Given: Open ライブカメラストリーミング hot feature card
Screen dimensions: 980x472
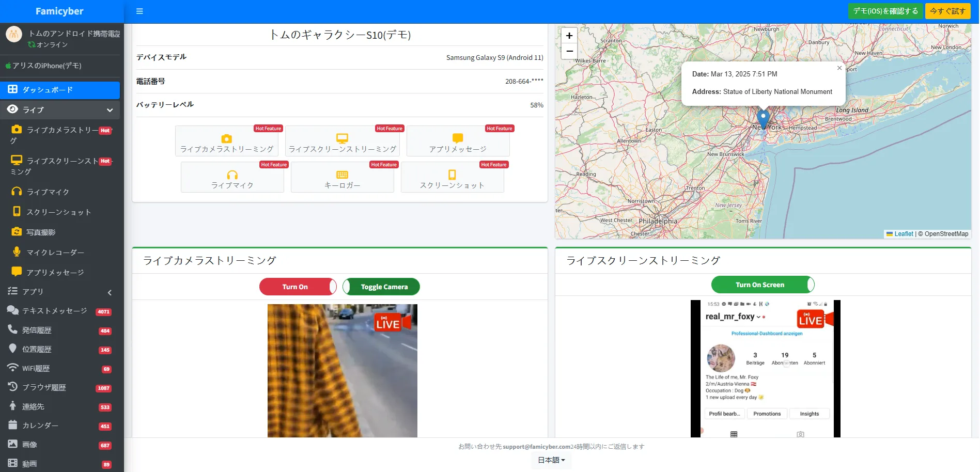Looking at the screenshot, I should [x=227, y=141].
